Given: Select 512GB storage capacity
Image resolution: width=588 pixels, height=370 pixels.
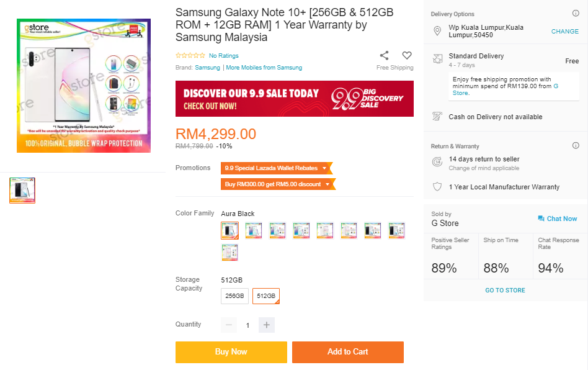Looking at the screenshot, I should [266, 296].
